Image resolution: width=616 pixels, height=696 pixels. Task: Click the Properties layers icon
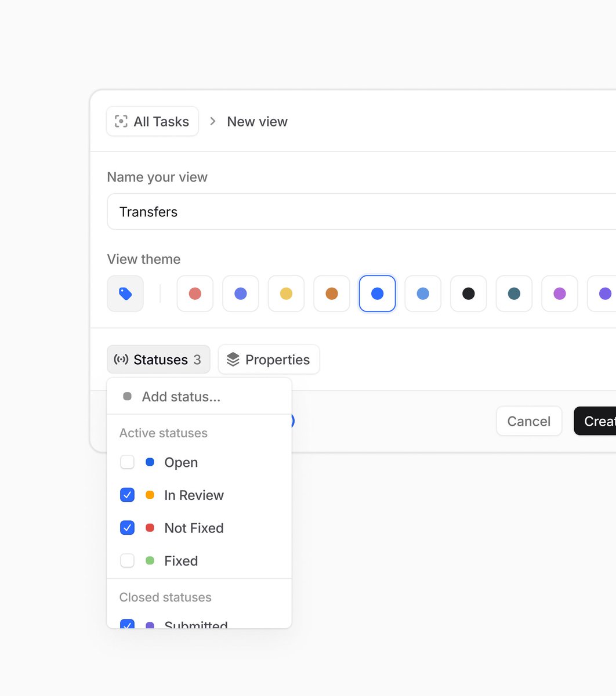[x=233, y=360]
